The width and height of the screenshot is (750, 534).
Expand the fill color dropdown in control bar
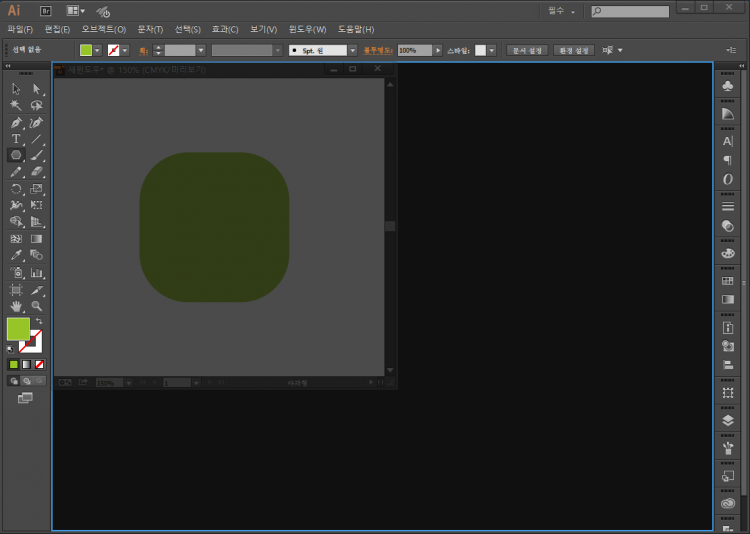coord(98,50)
